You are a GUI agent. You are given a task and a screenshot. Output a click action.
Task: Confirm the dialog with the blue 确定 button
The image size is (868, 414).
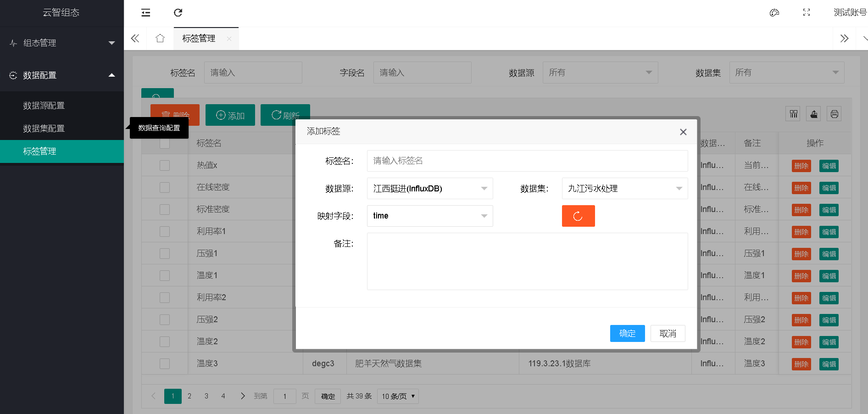coord(627,334)
